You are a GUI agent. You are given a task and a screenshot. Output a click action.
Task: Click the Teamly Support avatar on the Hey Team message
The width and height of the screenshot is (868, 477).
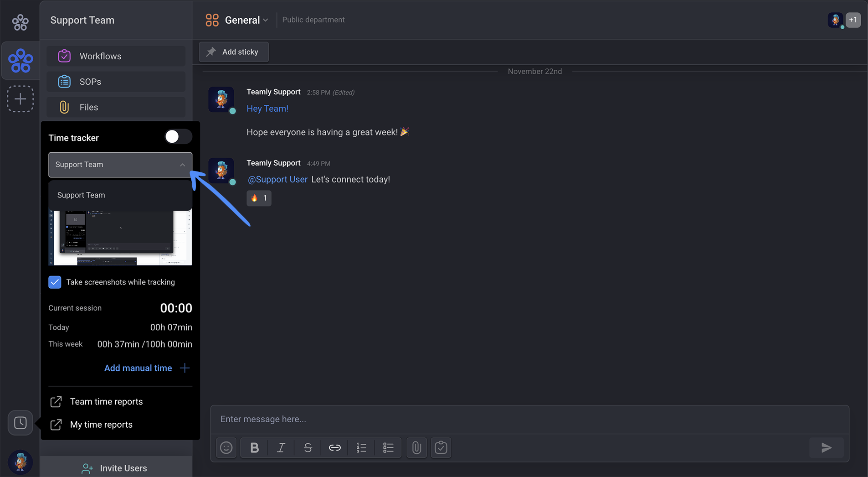pos(221,99)
